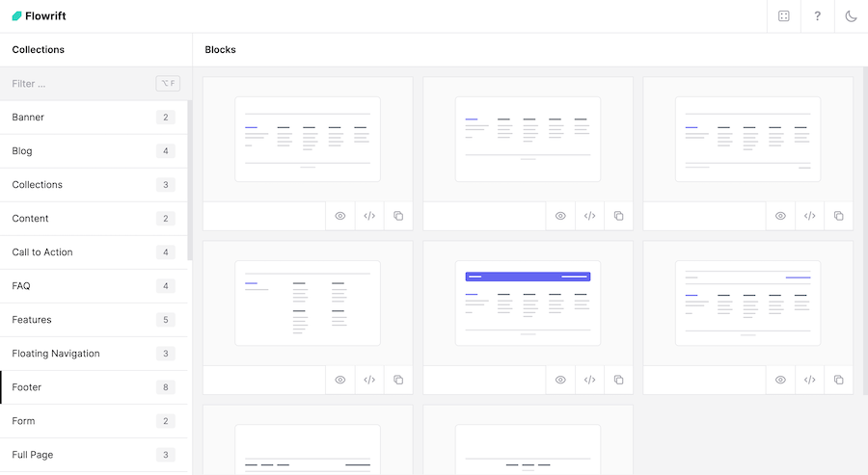Viewport: 868px width, 475px height.
Task: View code of the purple banner footer block
Action: click(x=589, y=380)
